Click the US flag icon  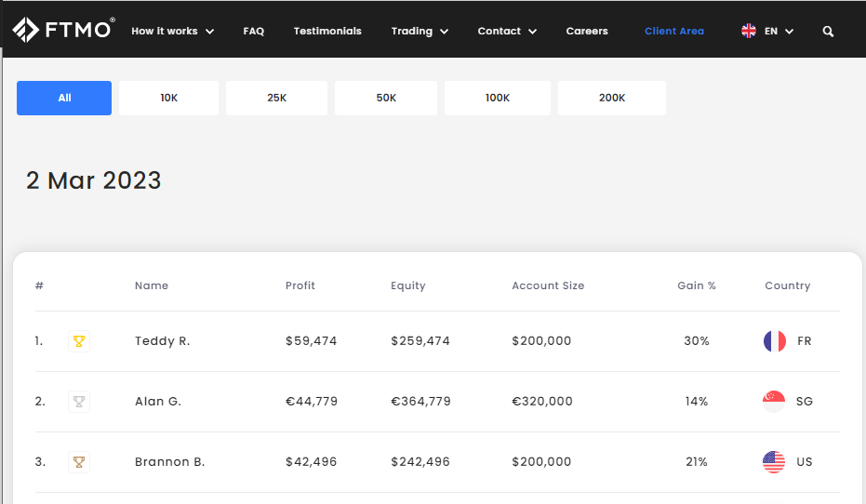[774, 461]
